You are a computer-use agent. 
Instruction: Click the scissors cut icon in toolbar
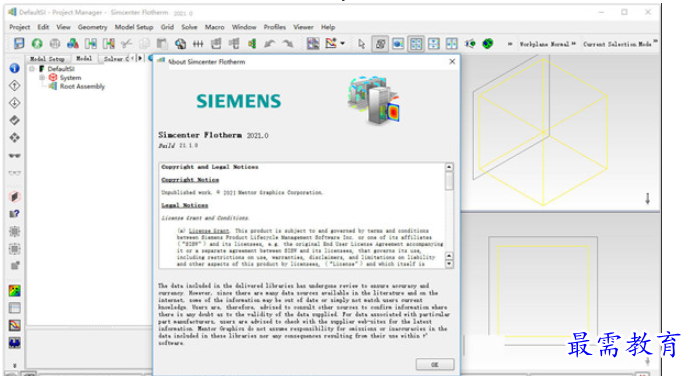point(127,43)
